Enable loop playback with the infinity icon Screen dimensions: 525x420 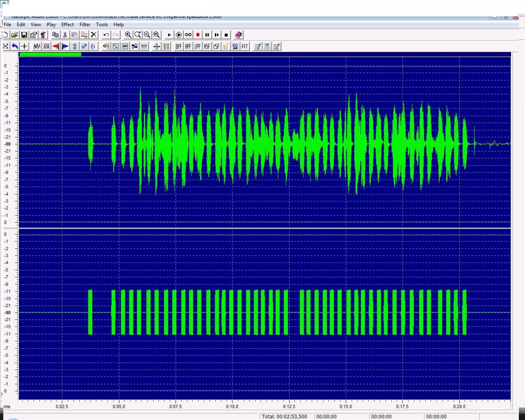pyautogui.click(x=188, y=35)
